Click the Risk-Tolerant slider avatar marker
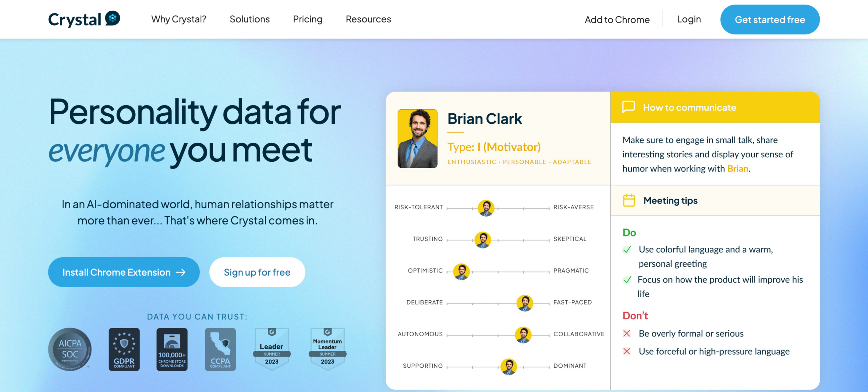Viewport: 868px width, 392px height. (486, 208)
